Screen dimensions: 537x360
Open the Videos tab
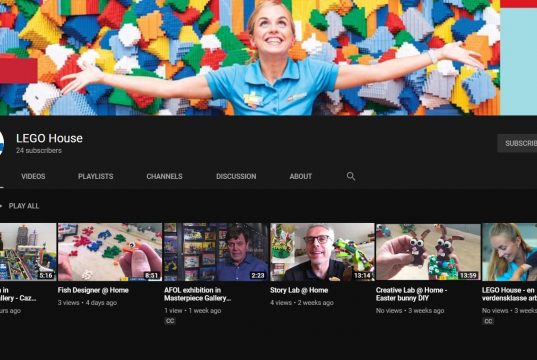pos(33,176)
